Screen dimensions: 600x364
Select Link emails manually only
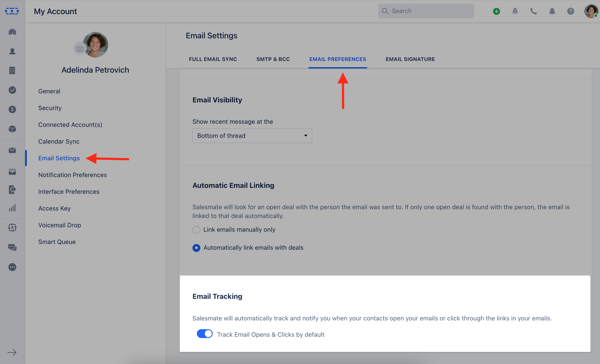(196, 230)
